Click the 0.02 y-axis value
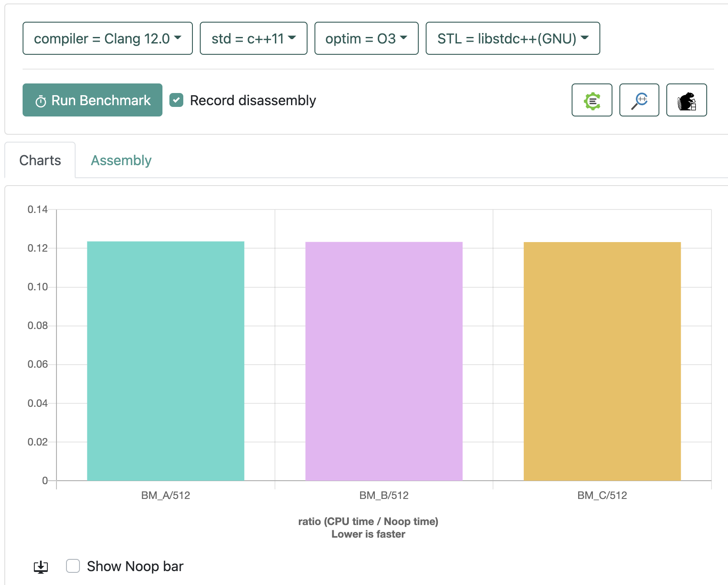The image size is (728, 585). click(x=38, y=442)
